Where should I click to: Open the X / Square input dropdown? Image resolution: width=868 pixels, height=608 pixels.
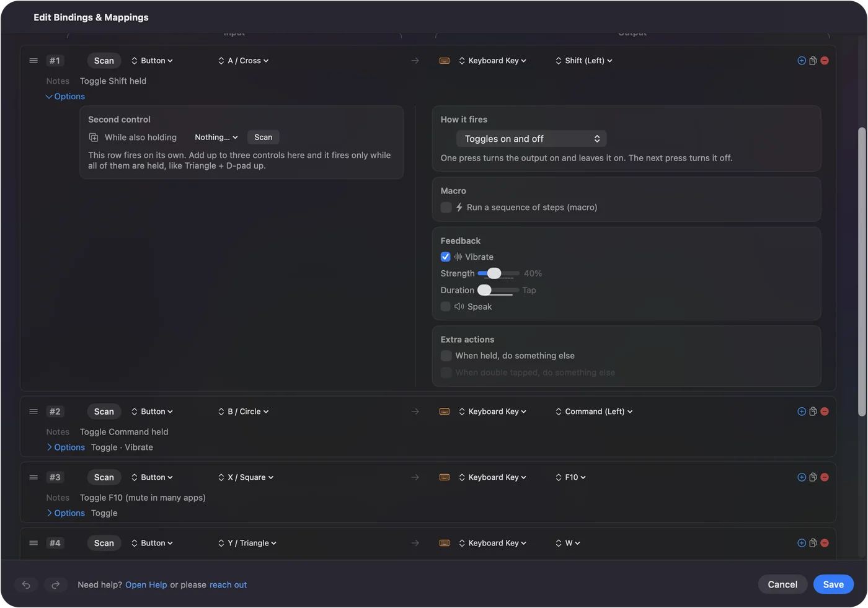(x=246, y=477)
